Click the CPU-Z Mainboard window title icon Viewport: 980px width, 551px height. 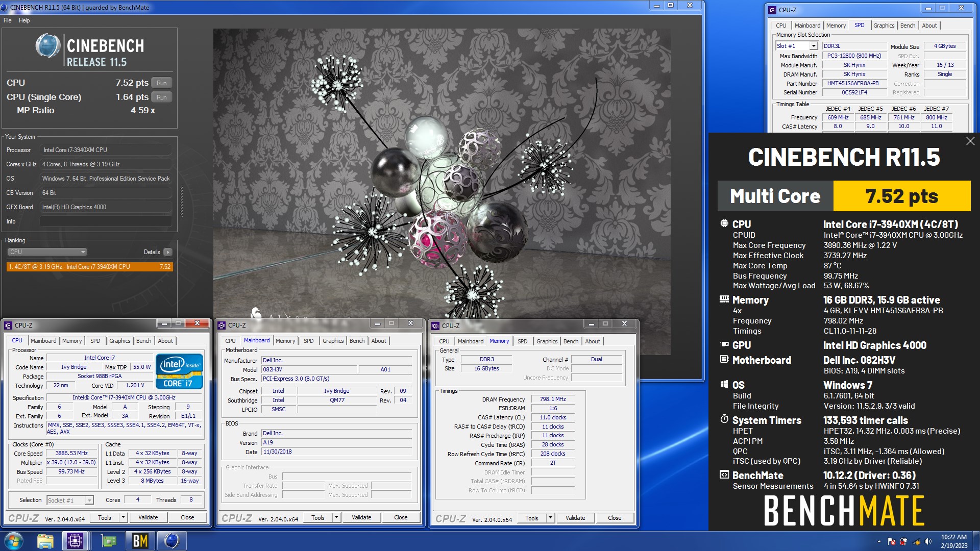[222, 325]
